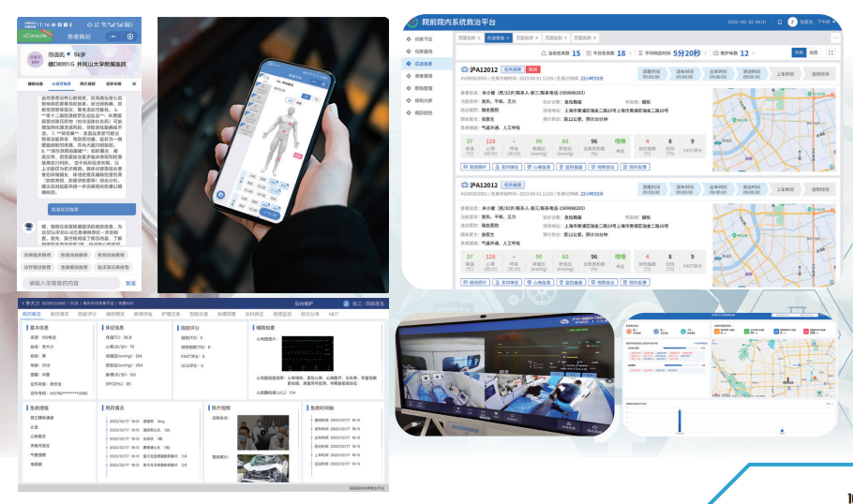Click the fullscreen expand icon beside 地图
The width and height of the screenshot is (853, 504).
click(x=831, y=53)
